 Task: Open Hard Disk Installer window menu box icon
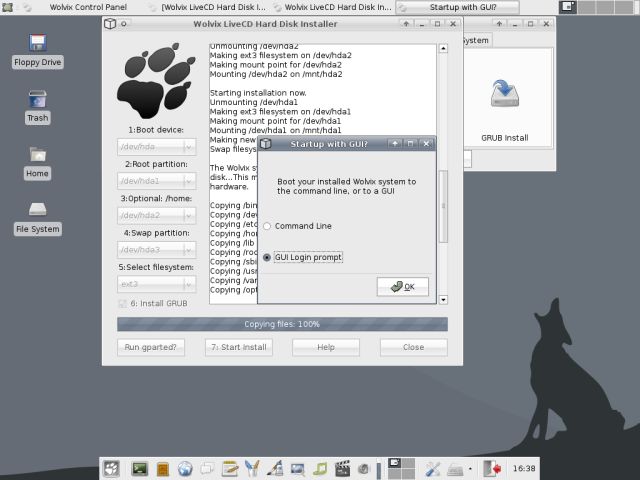(x=110, y=24)
